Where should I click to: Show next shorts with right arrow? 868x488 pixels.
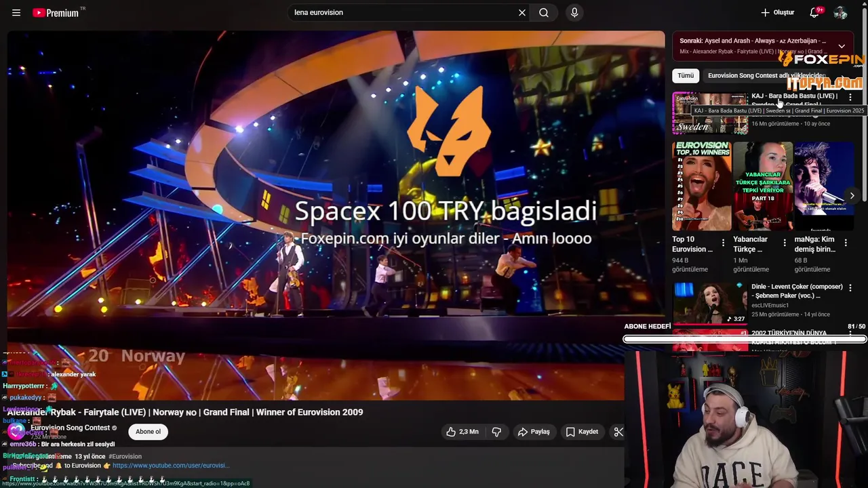[852, 196]
